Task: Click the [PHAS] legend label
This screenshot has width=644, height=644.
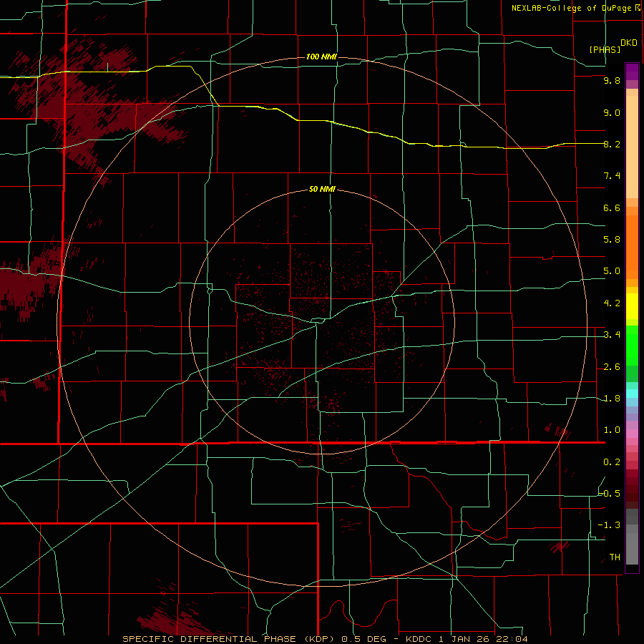Action: [605, 49]
